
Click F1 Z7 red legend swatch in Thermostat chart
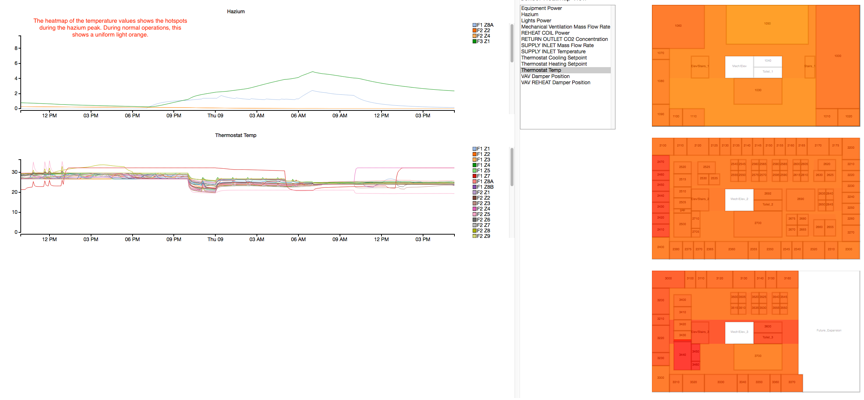click(475, 177)
